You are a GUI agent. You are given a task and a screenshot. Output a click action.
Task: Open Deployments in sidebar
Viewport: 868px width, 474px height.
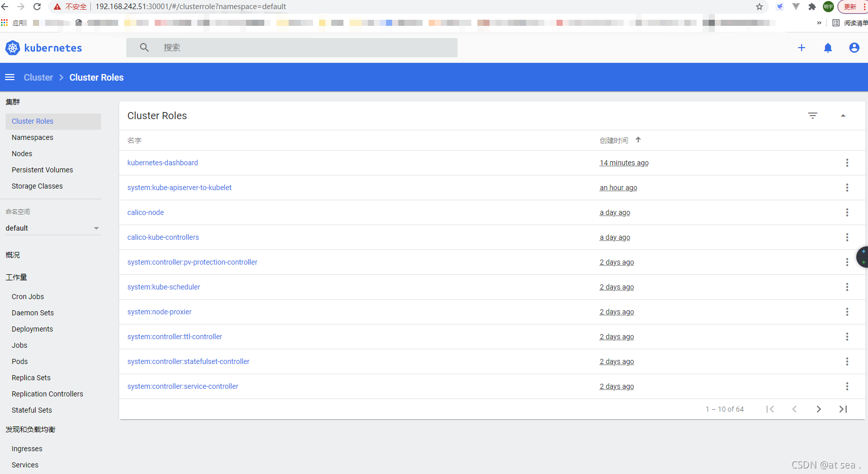(x=32, y=329)
